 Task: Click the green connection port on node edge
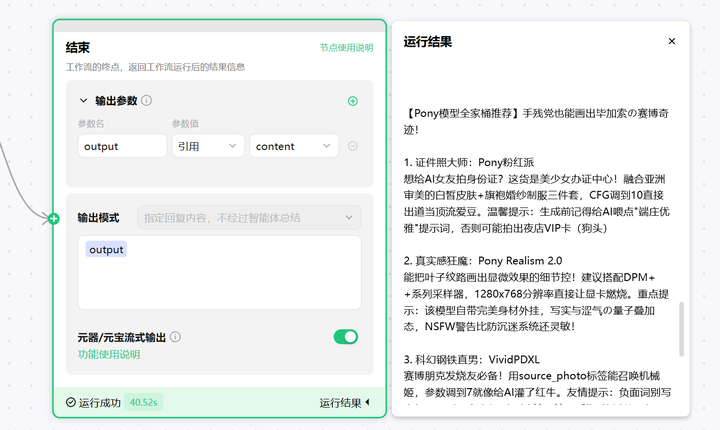point(54,219)
